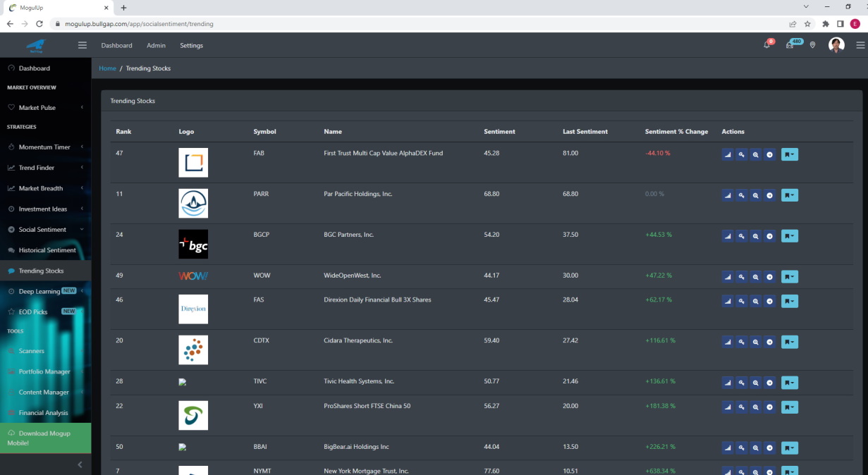Click the bar chart icon for PARR row

728,195
